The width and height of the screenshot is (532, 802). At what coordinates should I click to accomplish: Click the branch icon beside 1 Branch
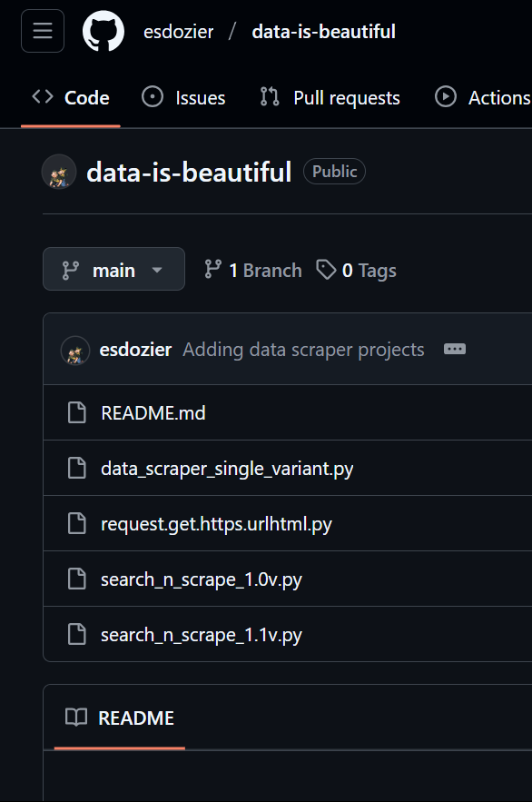pyautogui.click(x=212, y=270)
